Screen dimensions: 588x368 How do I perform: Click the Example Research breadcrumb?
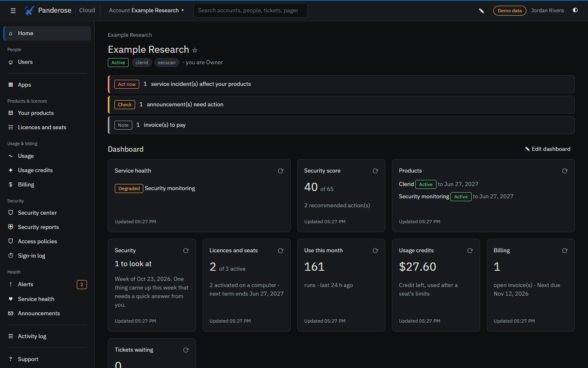[130, 35]
